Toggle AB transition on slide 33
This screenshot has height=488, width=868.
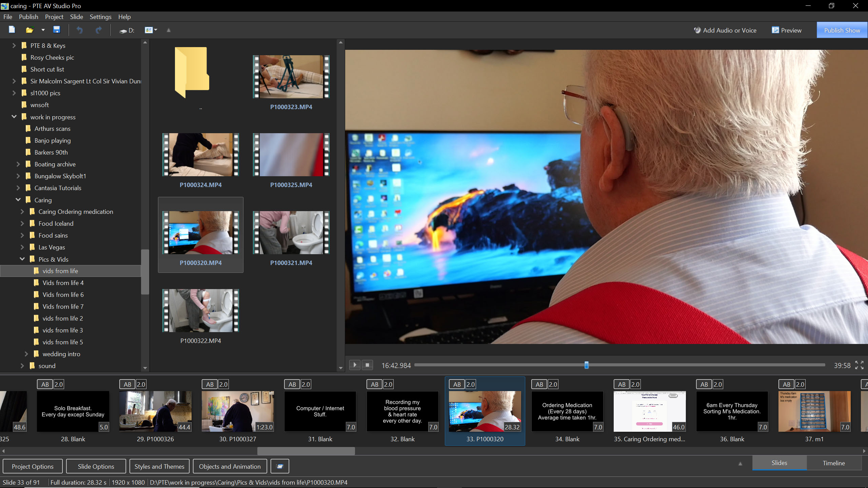[x=457, y=384]
